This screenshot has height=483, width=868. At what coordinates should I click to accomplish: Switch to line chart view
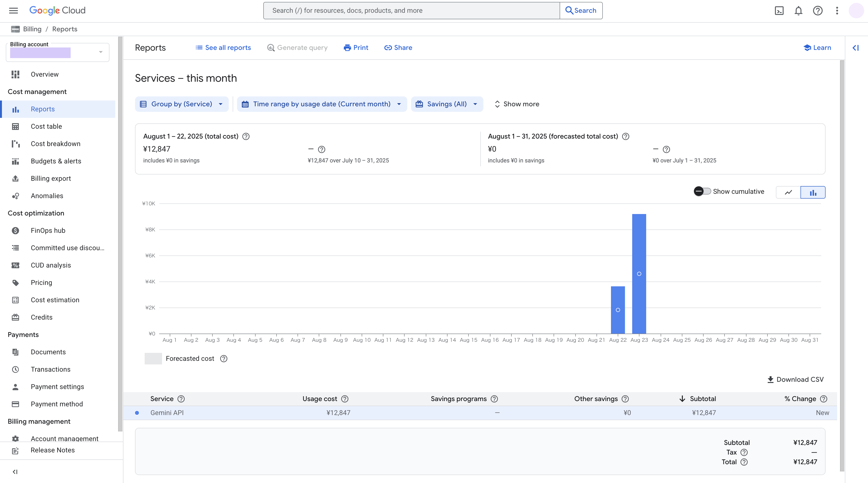coord(788,192)
